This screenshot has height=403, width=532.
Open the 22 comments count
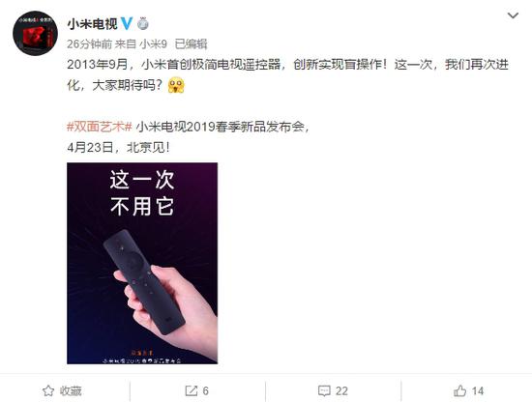tap(341, 390)
